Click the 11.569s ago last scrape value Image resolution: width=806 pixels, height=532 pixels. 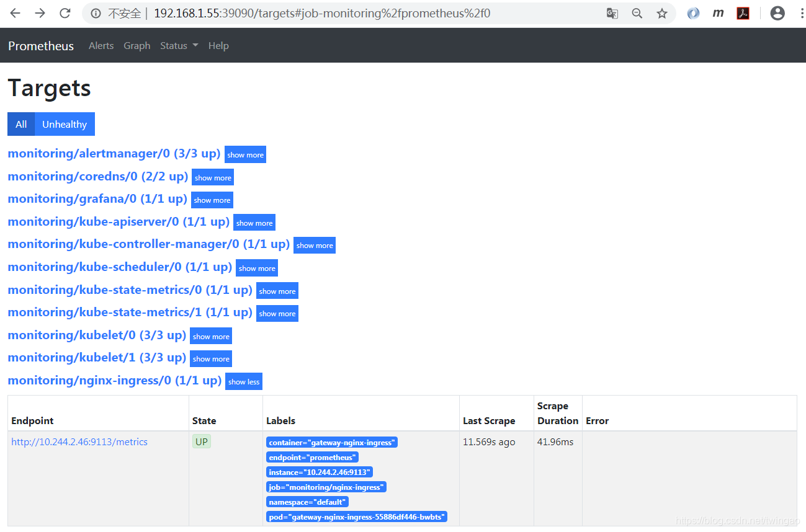pyautogui.click(x=489, y=442)
